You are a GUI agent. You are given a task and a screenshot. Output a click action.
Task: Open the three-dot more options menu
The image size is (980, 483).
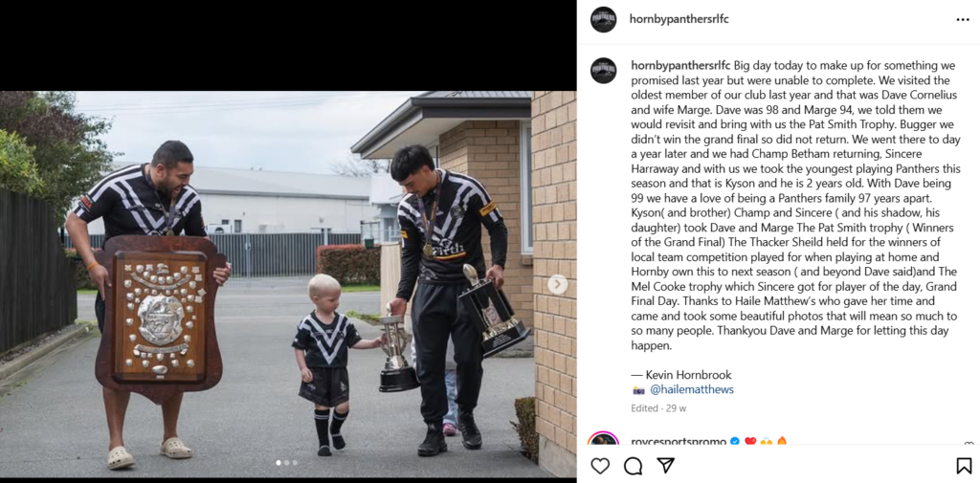[963, 20]
